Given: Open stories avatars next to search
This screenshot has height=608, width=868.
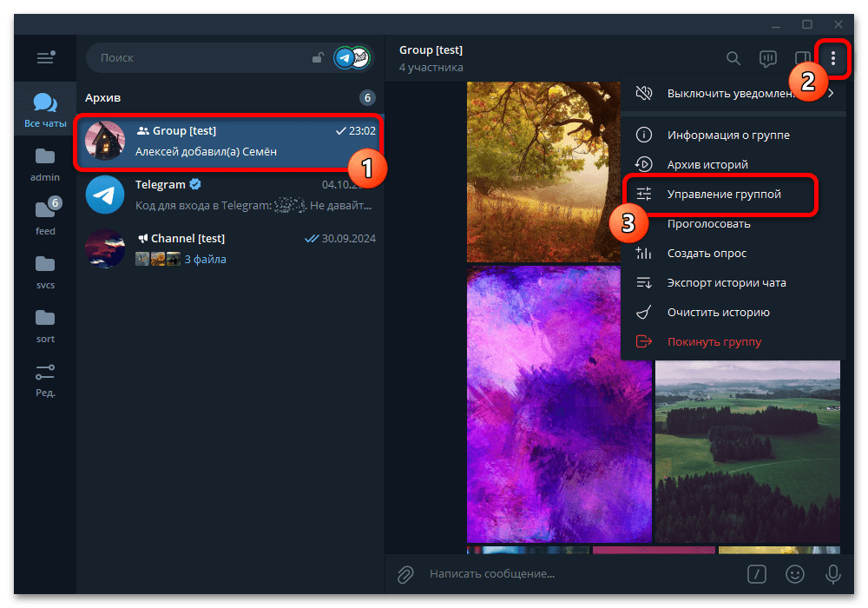Looking at the screenshot, I should (x=352, y=57).
